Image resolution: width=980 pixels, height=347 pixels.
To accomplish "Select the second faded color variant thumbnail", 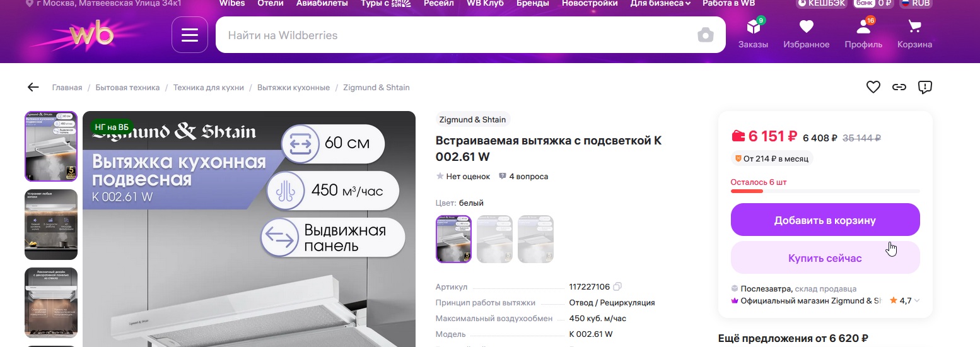I will pyautogui.click(x=494, y=239).
